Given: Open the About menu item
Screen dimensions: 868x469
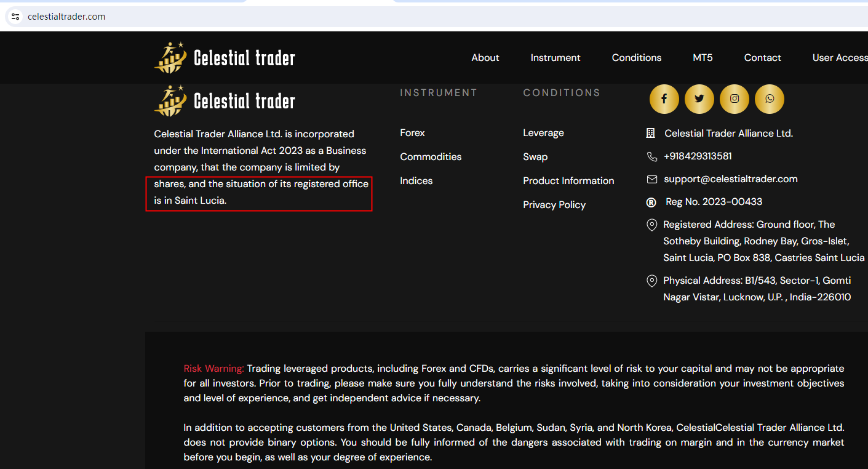Looking at the screenshot, I should coord(485,58).
